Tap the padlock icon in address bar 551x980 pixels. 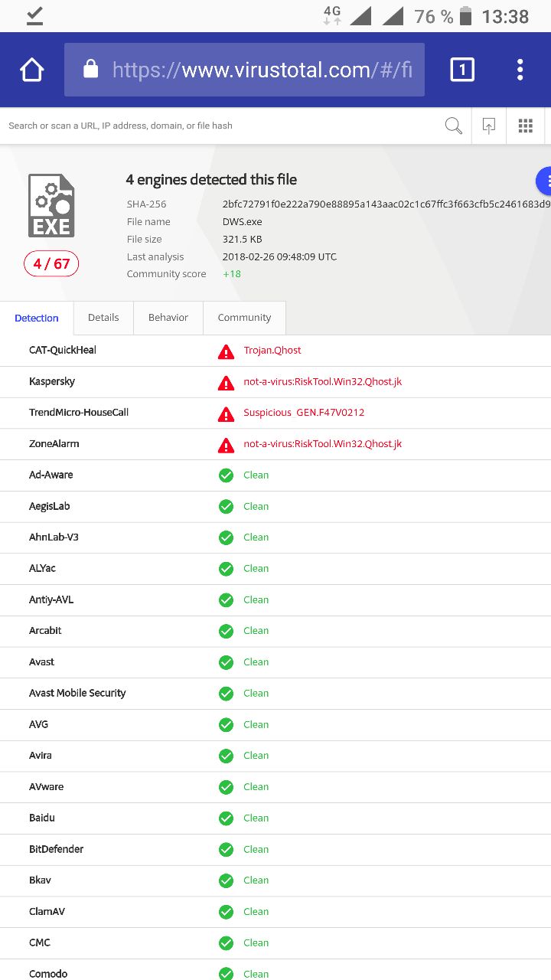pyautogui.click(x=90, y=70)
